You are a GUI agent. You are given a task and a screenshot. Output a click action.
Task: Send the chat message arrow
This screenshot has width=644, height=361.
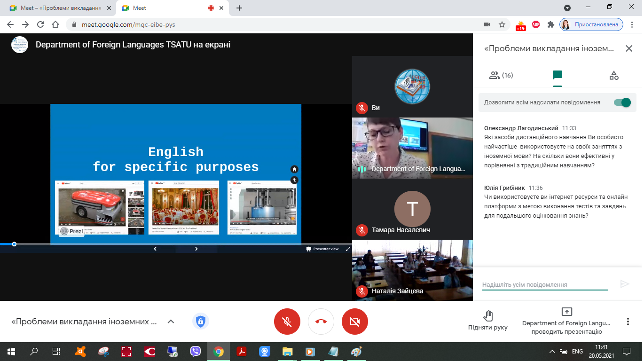pos(625,284)
